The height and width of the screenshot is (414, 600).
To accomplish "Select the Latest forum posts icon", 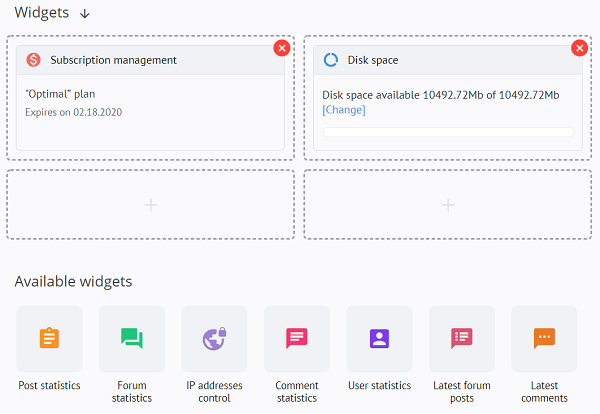I will pos(462,339).
